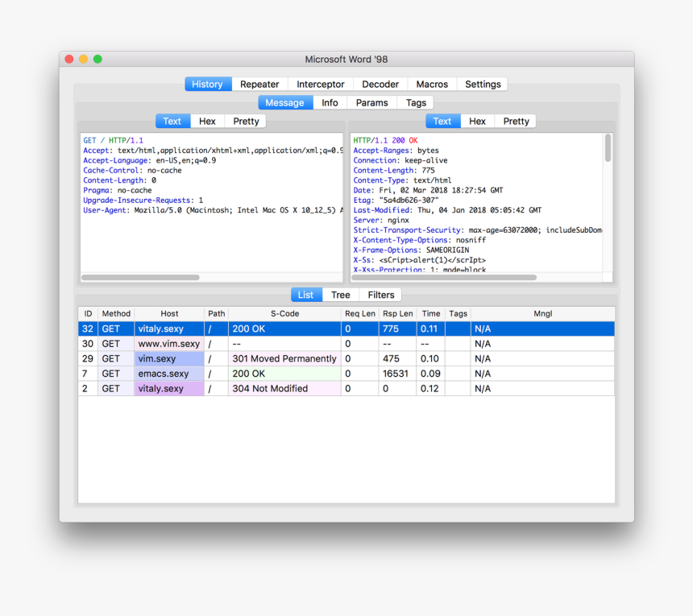Switch to the Decoder tab
Viewport: 693px width, 616px height.
pyautogui.click(x=380, y=84)
